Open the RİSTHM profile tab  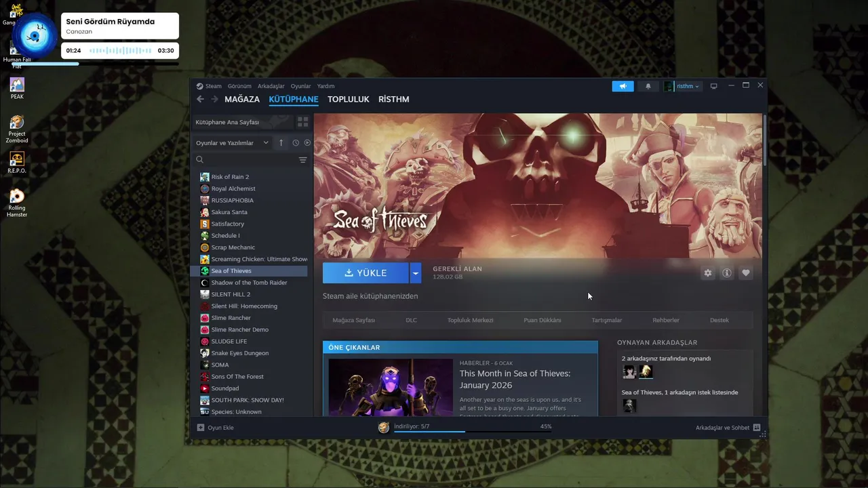tap(394, 99)
